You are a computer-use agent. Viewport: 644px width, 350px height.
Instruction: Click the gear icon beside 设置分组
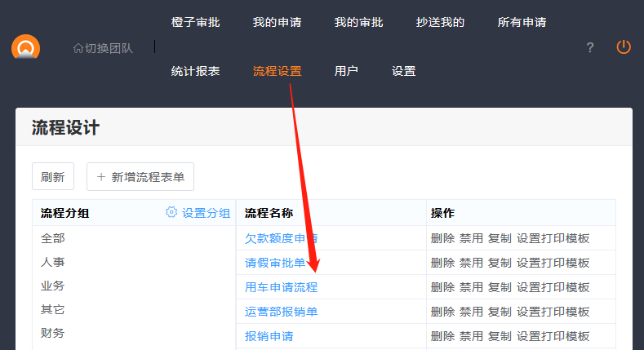coord(171,212)
